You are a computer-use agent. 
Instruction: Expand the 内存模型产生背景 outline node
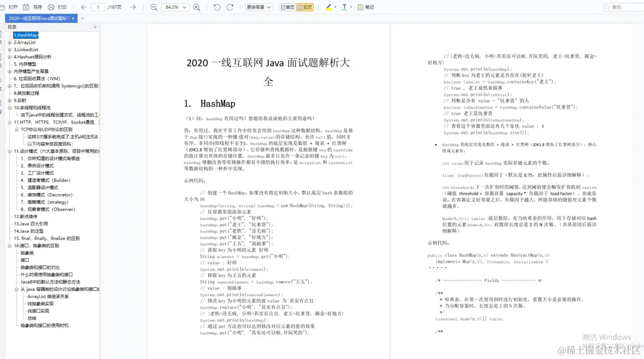tap(9, 72)
